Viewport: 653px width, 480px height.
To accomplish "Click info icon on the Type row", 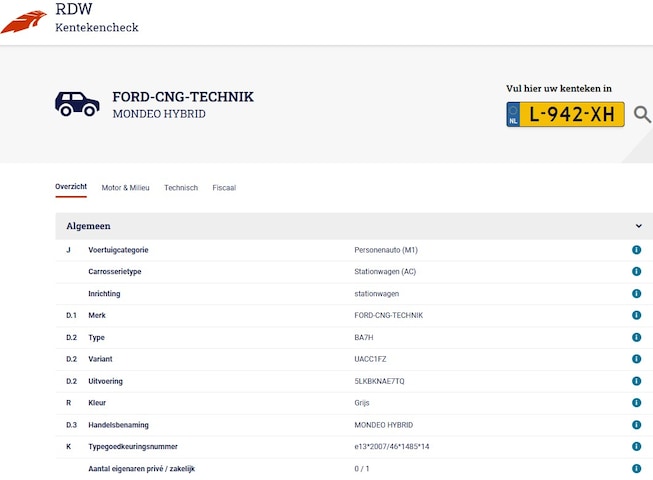I will point(636,337).
